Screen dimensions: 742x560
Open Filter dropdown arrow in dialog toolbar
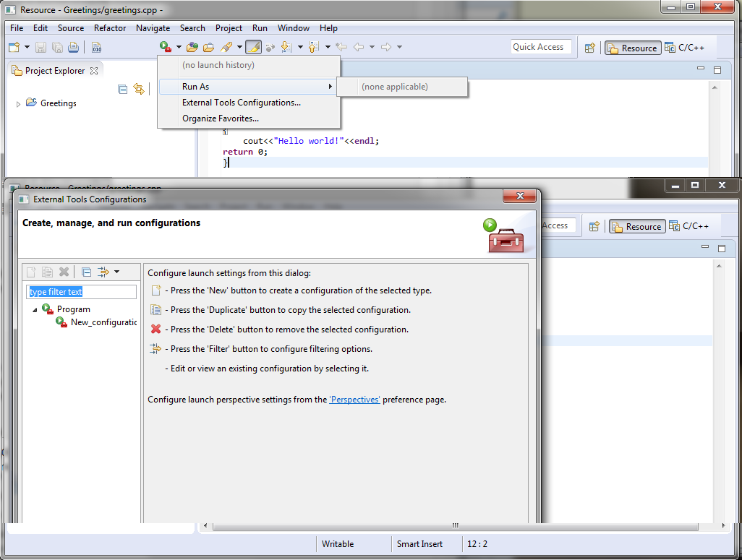tap(116, 272)
